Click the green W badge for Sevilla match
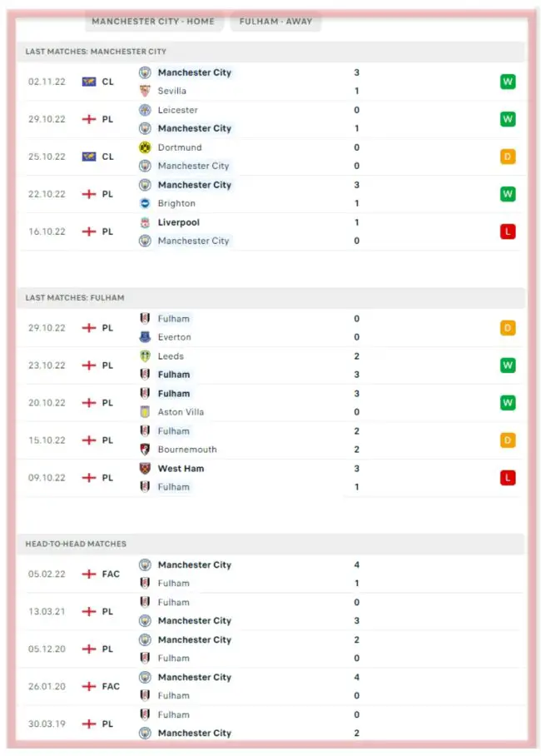Screen dimensions: 541x756 click(508, 82)
